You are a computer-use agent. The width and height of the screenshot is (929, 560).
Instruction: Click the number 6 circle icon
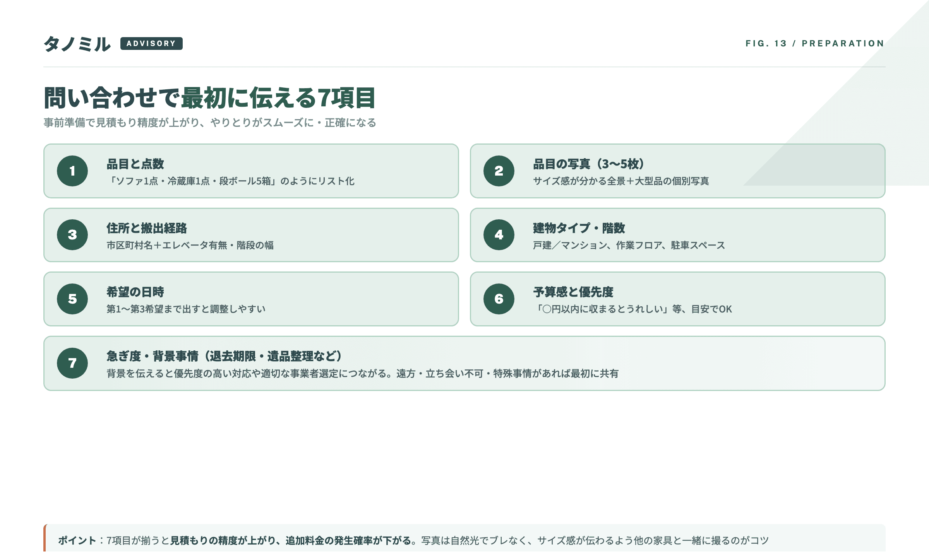tap(499, 299)
